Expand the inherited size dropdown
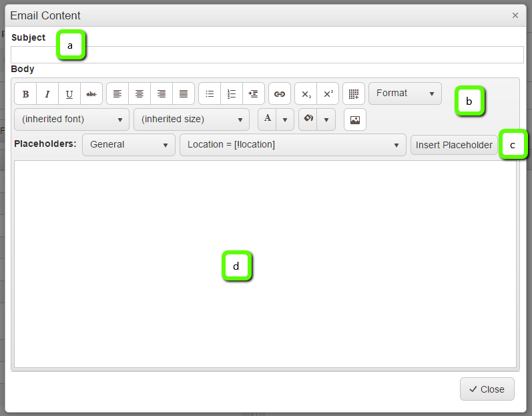 pyautogui.click(x=191, y=120)
